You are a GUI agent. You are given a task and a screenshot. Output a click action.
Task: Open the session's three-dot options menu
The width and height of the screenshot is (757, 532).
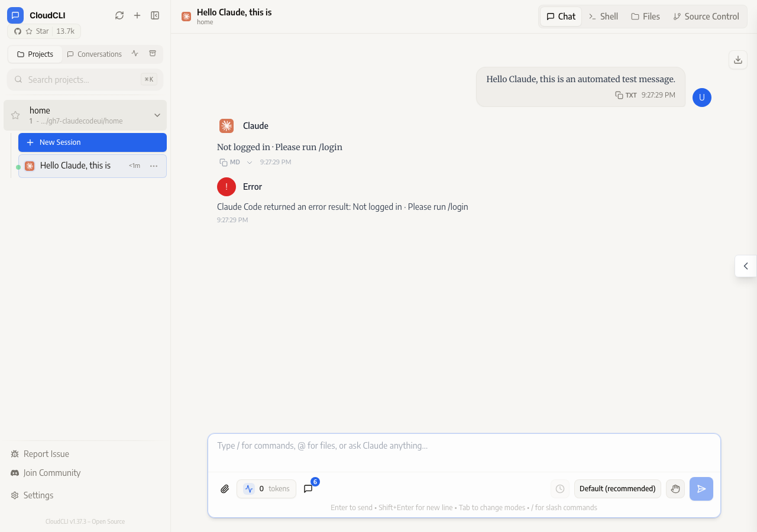pyautogui.click(x=154, y=166)
